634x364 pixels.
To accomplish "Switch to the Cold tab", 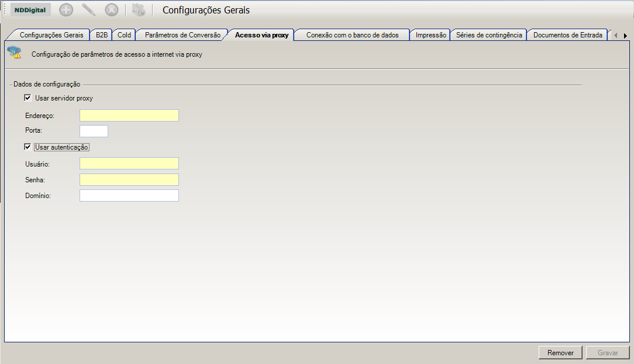I will pos(124,35).
